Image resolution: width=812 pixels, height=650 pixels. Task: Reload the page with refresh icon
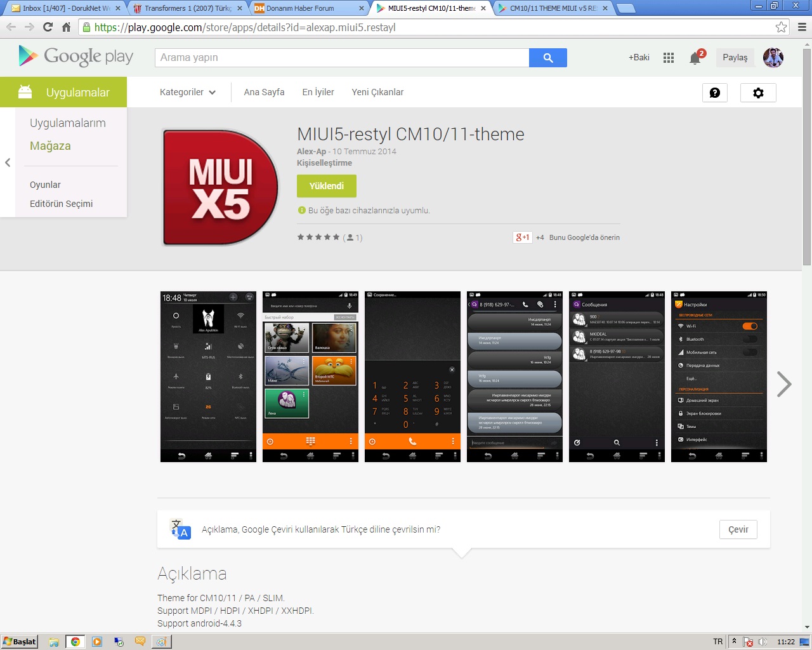(x=48, y=27)
